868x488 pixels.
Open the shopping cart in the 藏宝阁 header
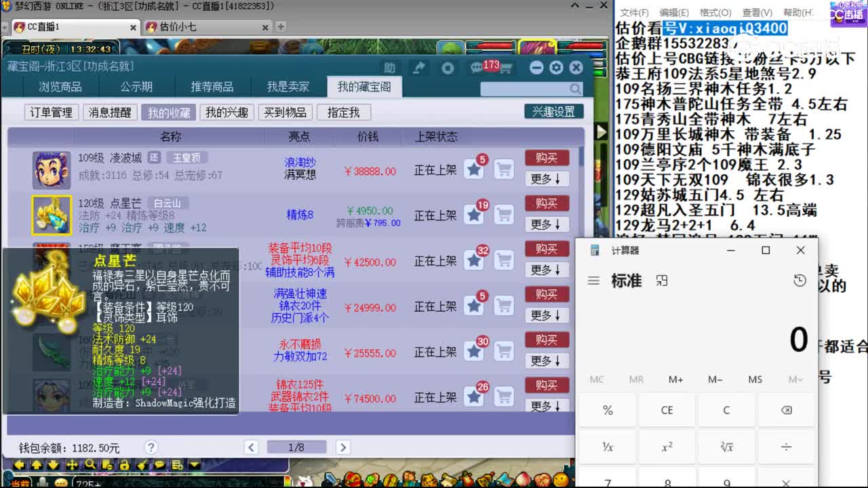(507, 68)
